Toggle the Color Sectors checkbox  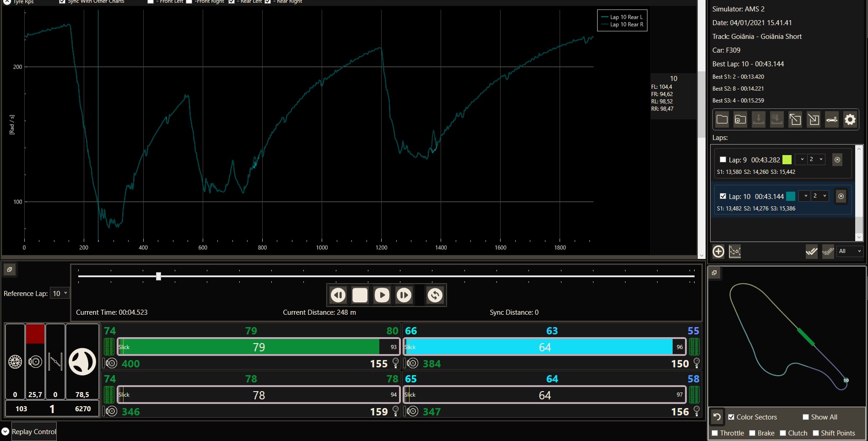click(731, 417)
